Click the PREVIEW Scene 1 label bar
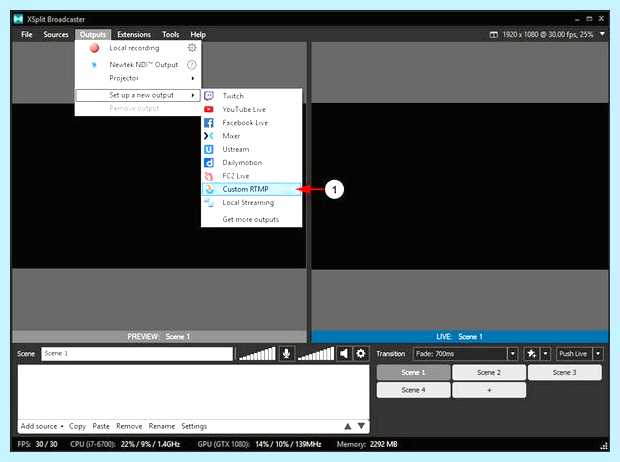The image size is (620, 462). click(x=159, y=337)
